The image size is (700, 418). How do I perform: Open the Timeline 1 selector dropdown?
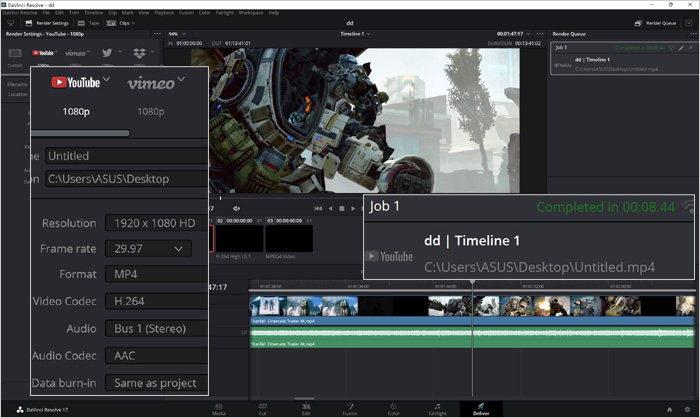point(355,34)
